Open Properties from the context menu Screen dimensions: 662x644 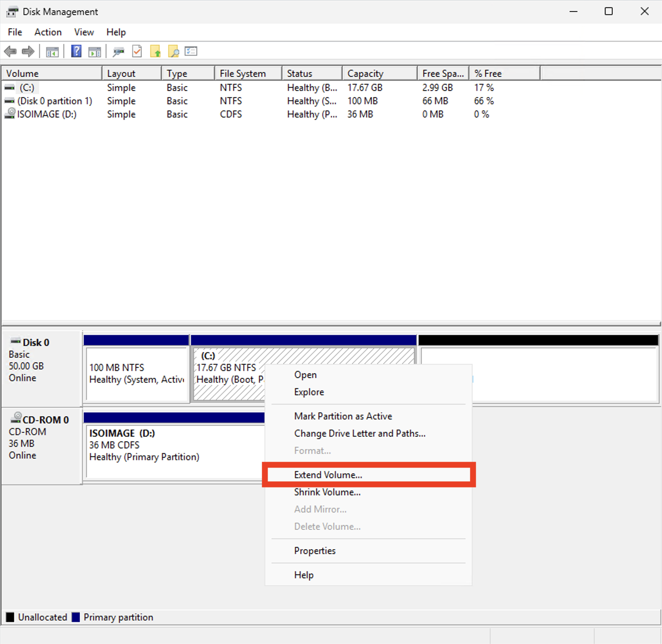point(315,550)
